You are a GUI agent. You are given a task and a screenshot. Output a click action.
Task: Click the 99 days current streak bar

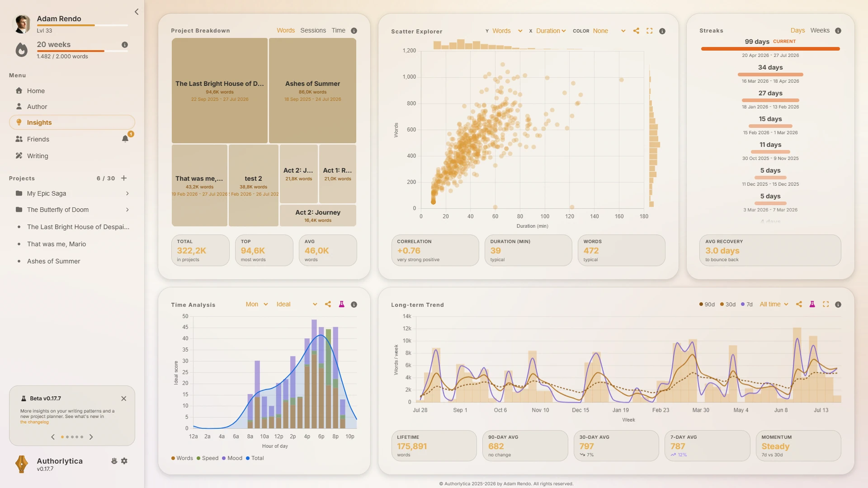click(770, 49)
